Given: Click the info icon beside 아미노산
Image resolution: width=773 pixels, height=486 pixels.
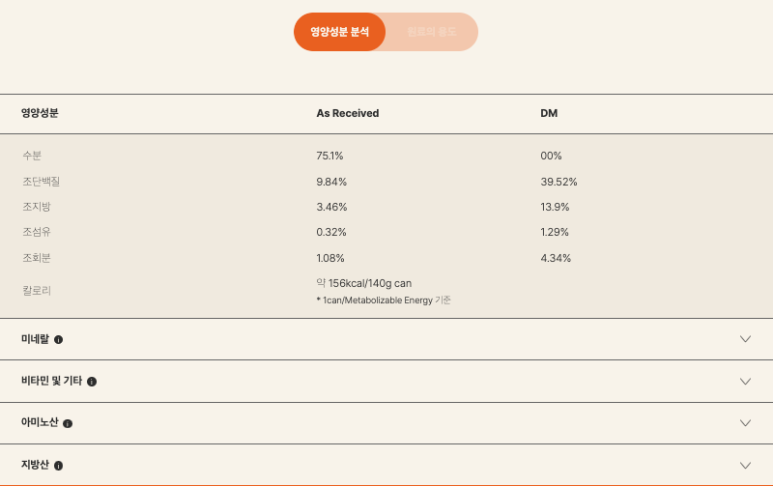Looking at the screenshot, I should (68, 423).
